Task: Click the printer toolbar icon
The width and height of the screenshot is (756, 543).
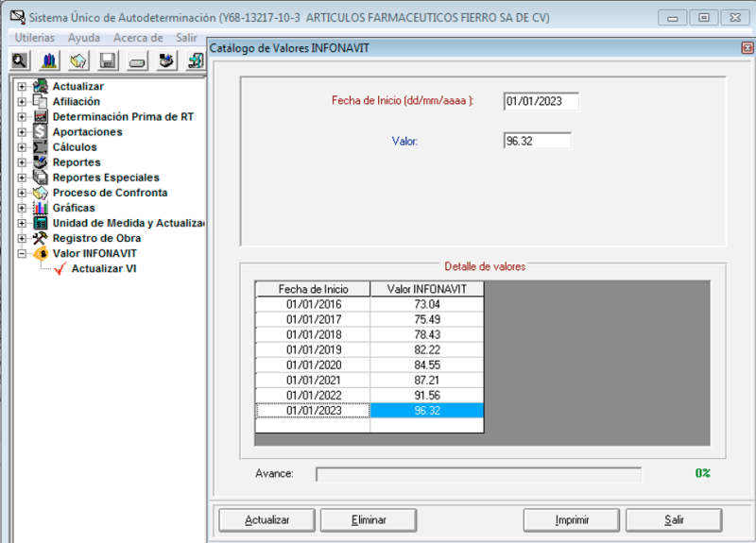Action: click(x=166, y=61)
